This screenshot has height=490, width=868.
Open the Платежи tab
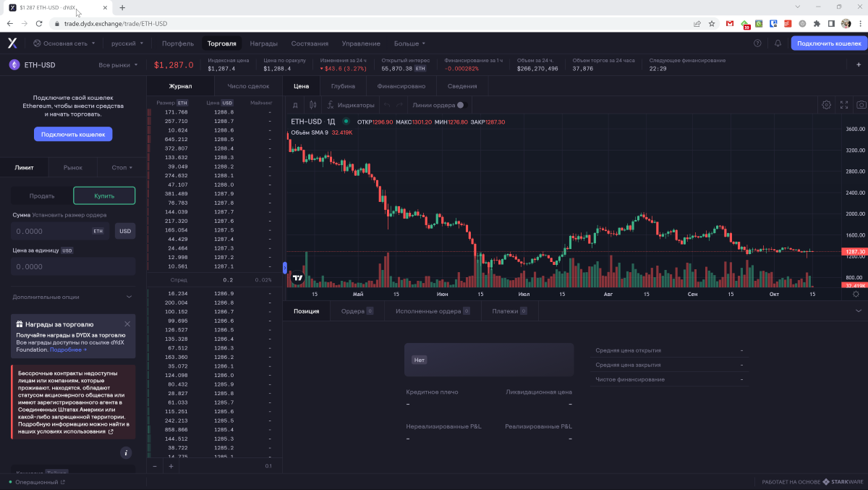(x=510, y=311)
